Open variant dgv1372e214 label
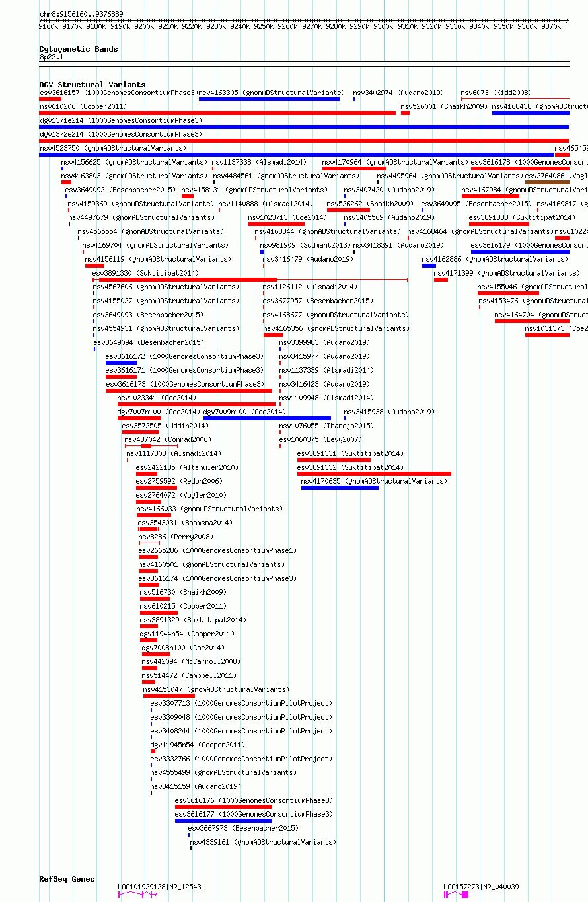The image size is (588, 902). [121, 134]
